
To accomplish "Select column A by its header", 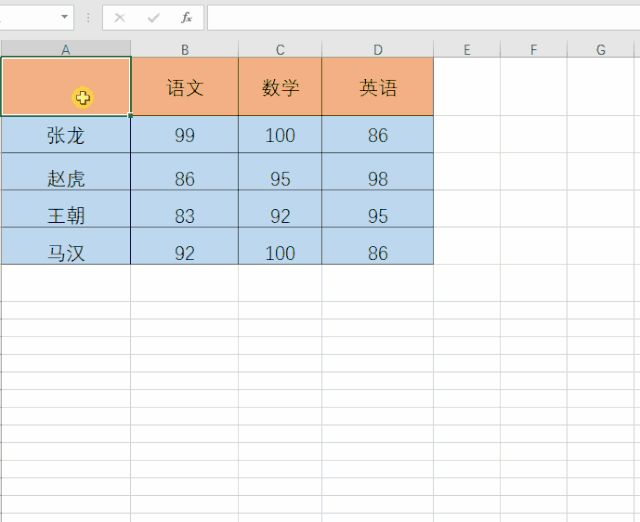I will pos(65,49).
